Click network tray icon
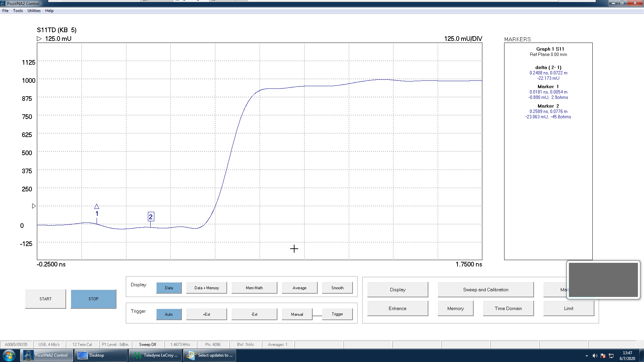 (x=611, y=356)
